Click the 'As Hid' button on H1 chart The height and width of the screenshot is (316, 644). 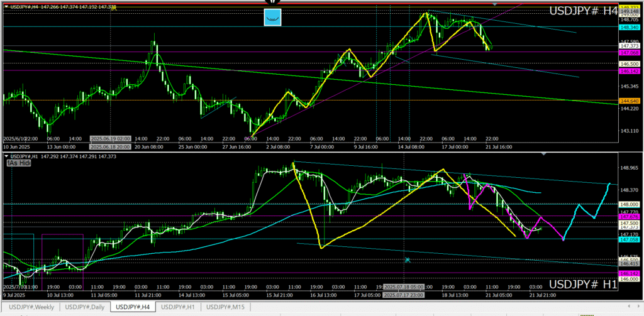click(x=19, y=163)
